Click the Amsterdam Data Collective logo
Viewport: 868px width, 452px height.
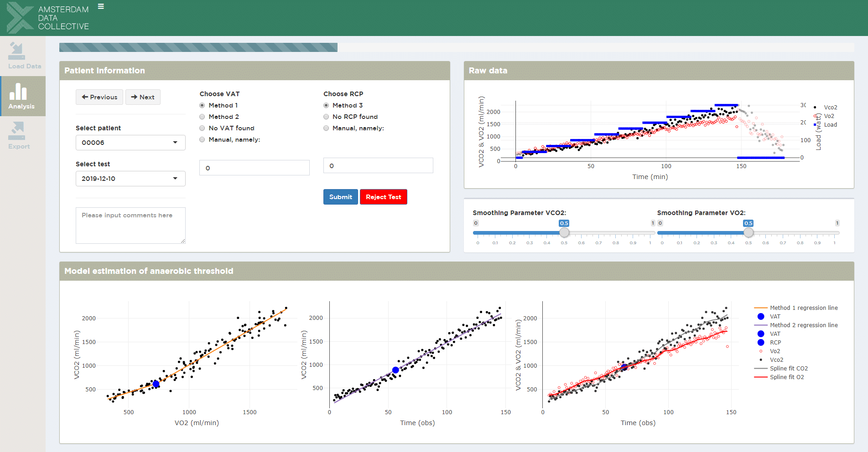click(x=47, y=18)
